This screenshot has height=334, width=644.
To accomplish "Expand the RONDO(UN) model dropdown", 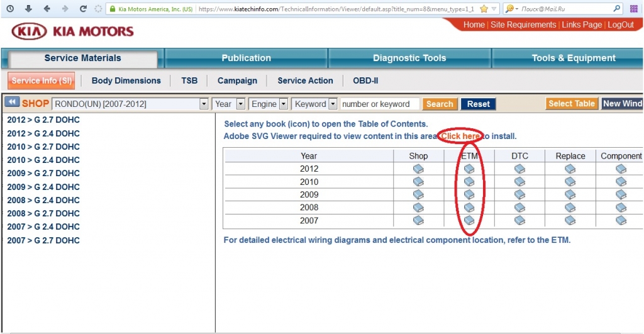I will [204, 104].
